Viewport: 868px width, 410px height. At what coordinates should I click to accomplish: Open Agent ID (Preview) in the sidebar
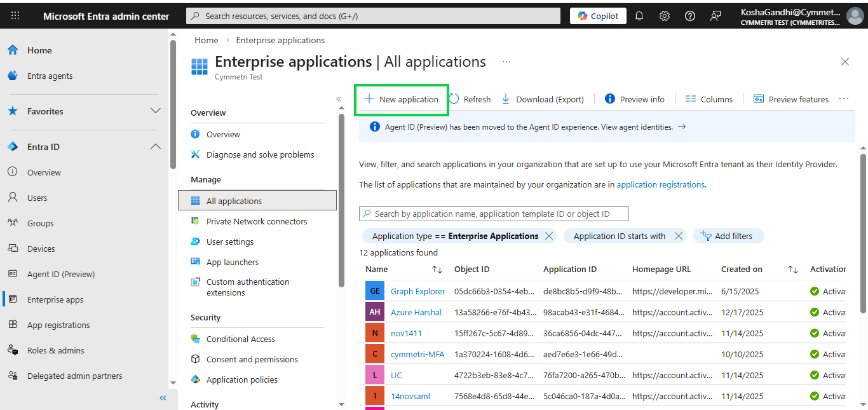tap(61, 274)
